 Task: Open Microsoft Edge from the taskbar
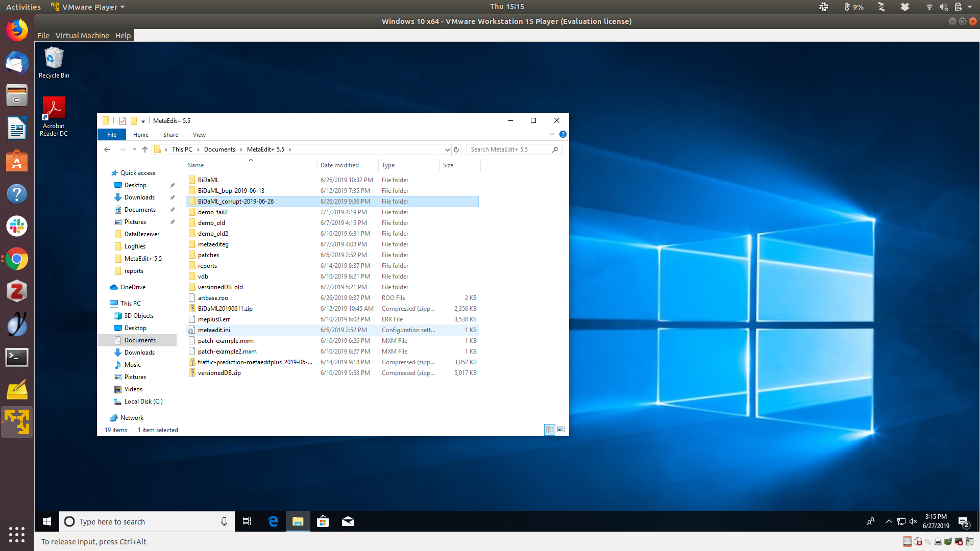click(x=273, y=521)
